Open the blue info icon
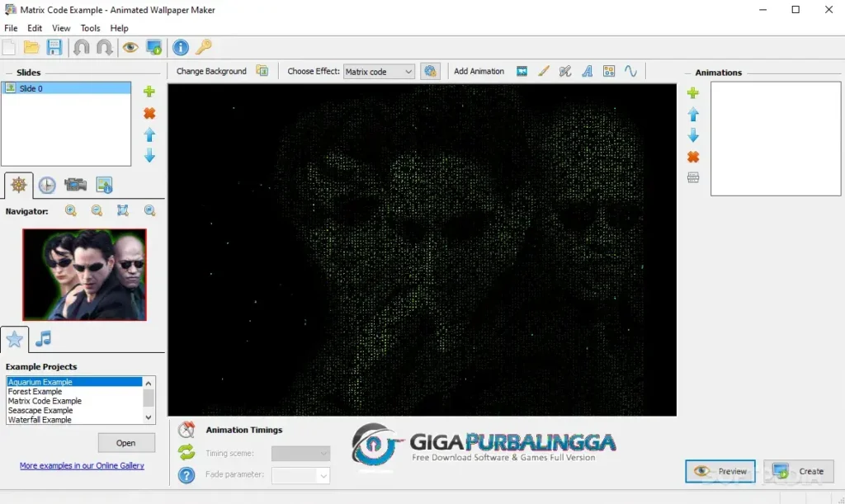This screenshot has height=504, width=845. pyautogui.click(x=181, y=47)
